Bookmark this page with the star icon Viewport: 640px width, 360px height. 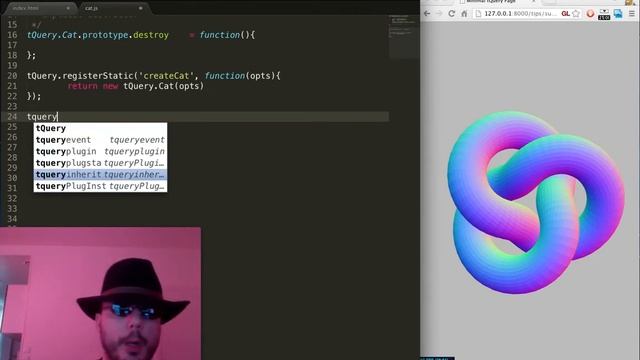pos(576,13)
